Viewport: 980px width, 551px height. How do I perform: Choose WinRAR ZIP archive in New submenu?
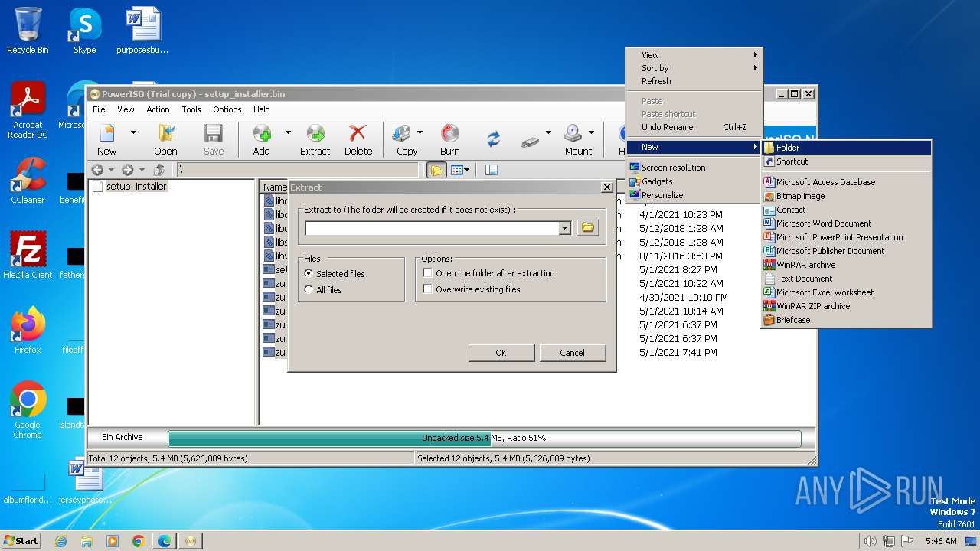coord(846,306)
